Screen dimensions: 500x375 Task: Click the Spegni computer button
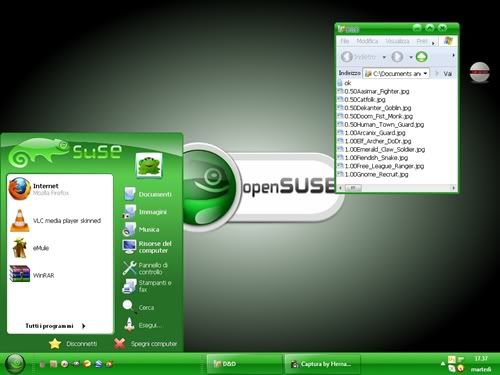tap(145, 343)
